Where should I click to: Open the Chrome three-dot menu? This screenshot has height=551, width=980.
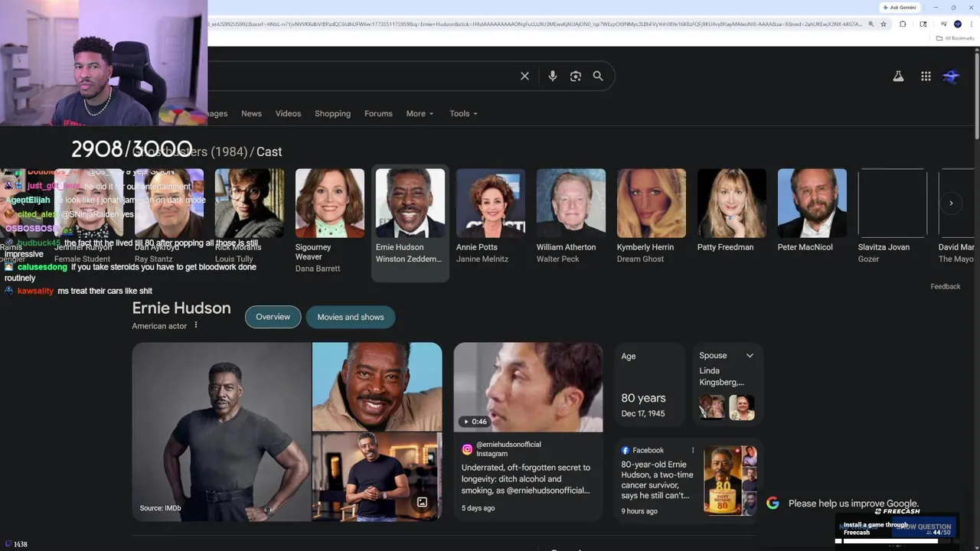[971, 24]
